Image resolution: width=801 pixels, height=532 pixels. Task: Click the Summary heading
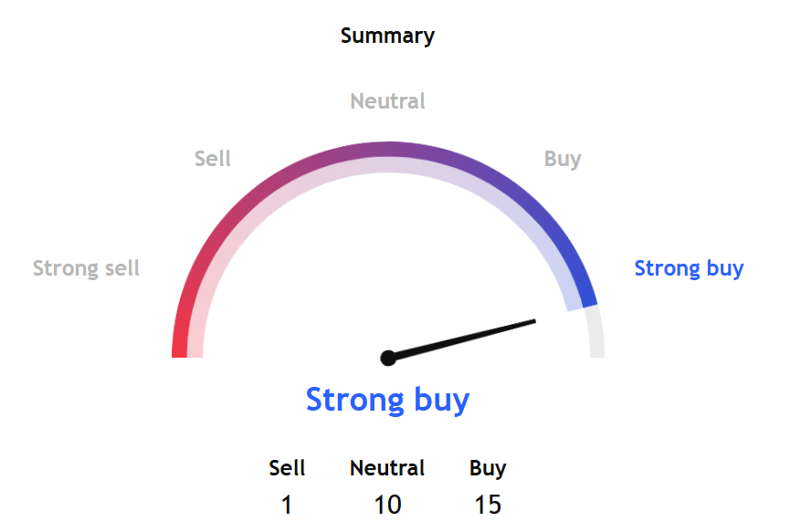[387, 36]
